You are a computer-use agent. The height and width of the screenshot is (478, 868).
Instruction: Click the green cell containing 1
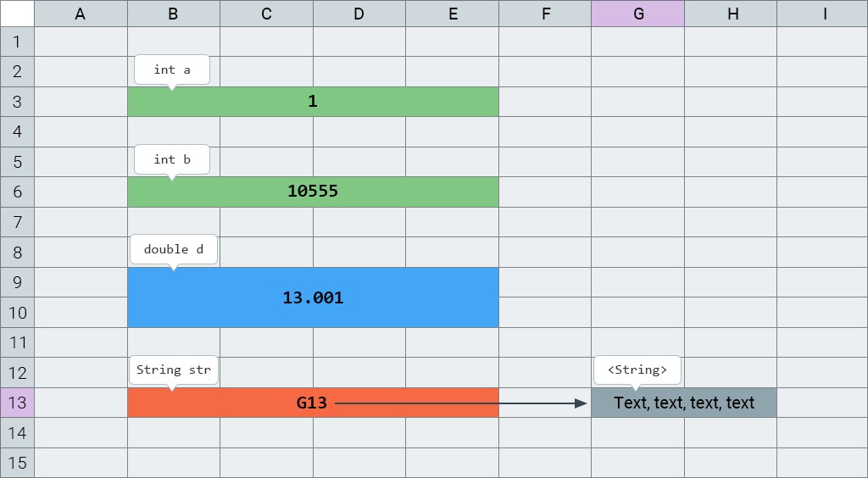pos(313,102)
